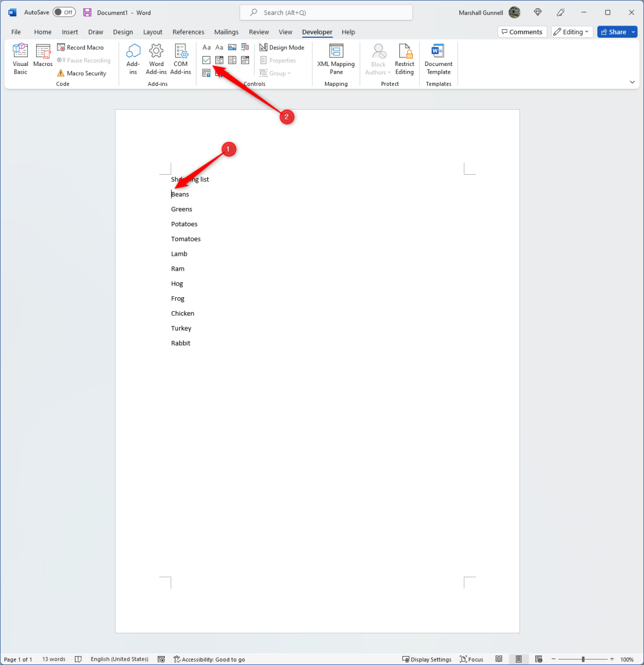Open the Visual Basic editor
The width and height of the screenshot is (644, 665).
click(x=20, y=58)
